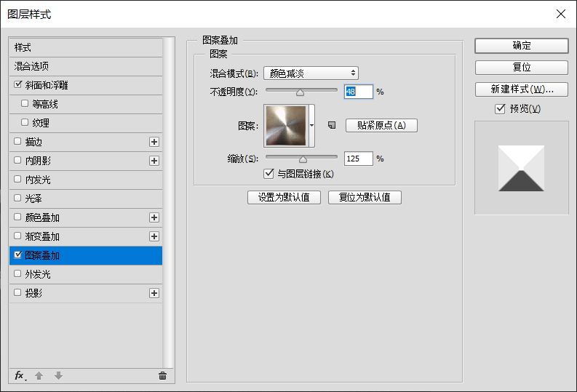Screen dimensions: 577x392
Task: Uncheck the 图案叠加 checkbox
Action: (x=17, y=255)
